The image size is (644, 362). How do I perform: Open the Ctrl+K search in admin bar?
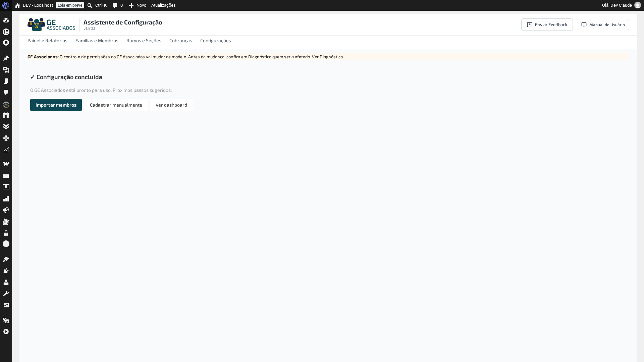click(97, 5)
